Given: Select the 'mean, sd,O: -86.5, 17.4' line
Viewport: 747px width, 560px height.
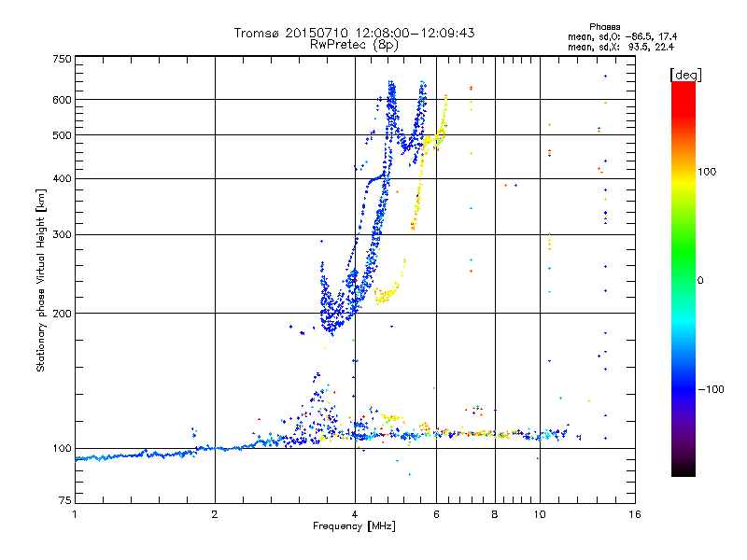Looking at the screenshot, I should [622, 36].
